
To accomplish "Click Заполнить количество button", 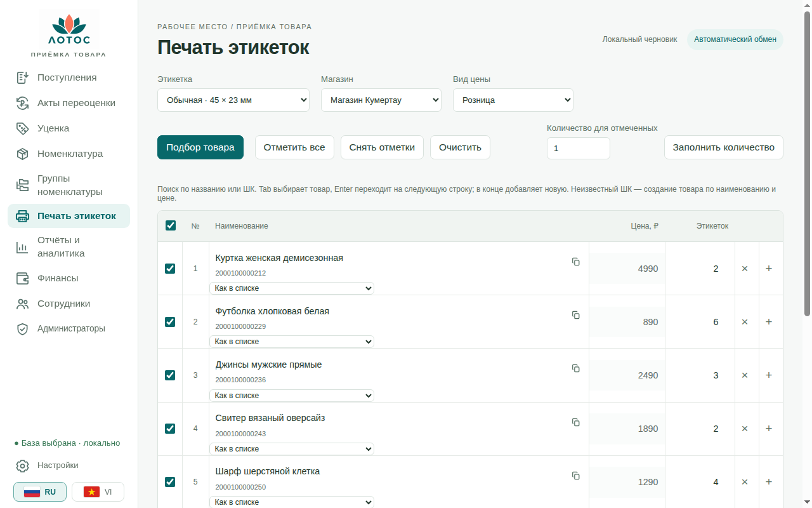I will tap(724, 147).
